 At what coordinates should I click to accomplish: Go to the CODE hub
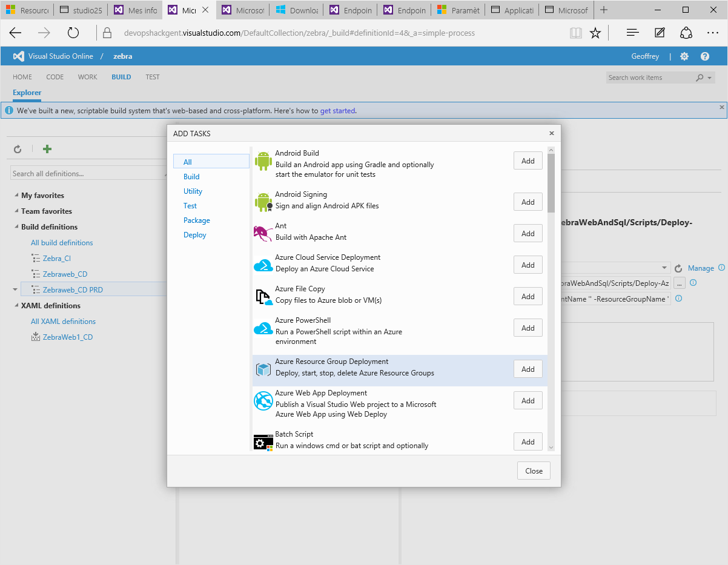point(55,77)
